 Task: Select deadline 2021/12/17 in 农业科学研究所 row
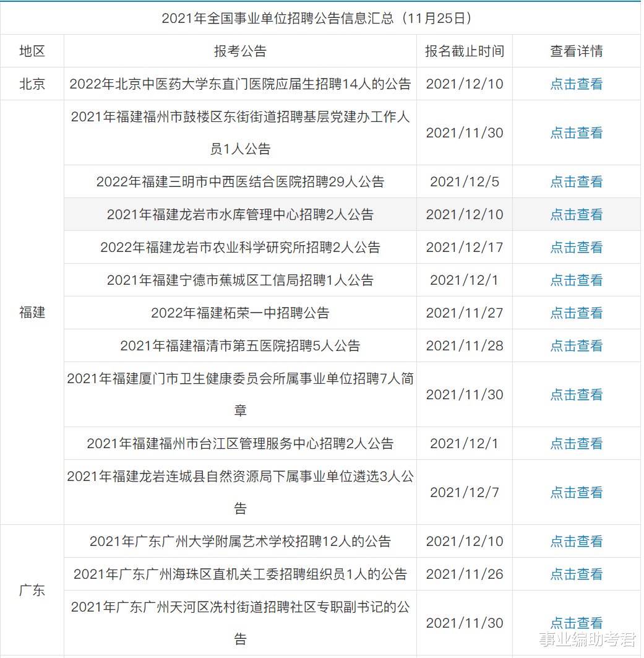tap(465, 247)
